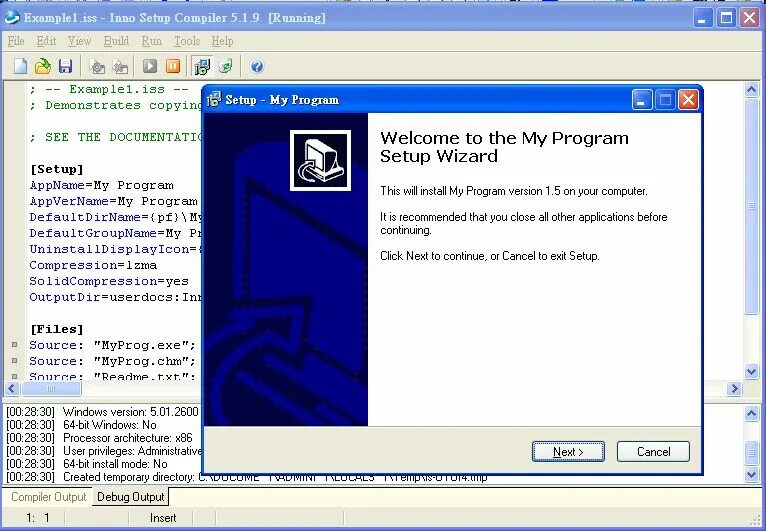Click the 64-bit Windows: No log line

pyautogui.click(x=82, y=425)
